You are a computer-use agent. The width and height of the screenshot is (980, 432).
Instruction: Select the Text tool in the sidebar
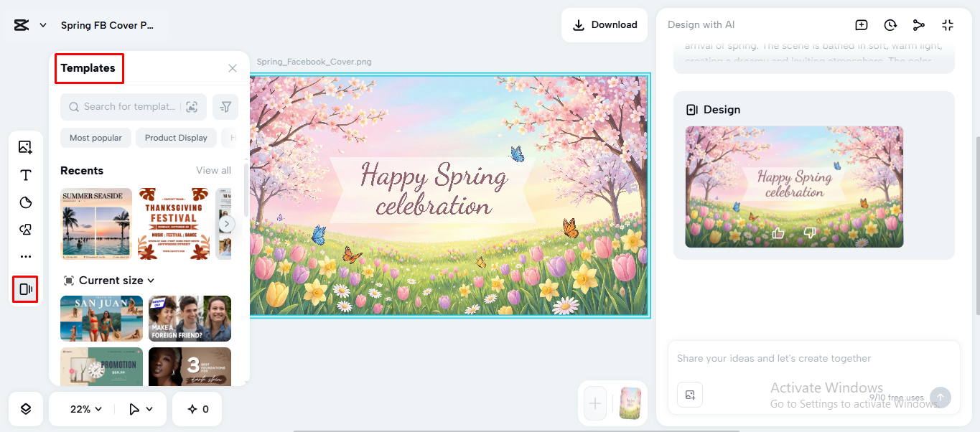pos(25,174)
